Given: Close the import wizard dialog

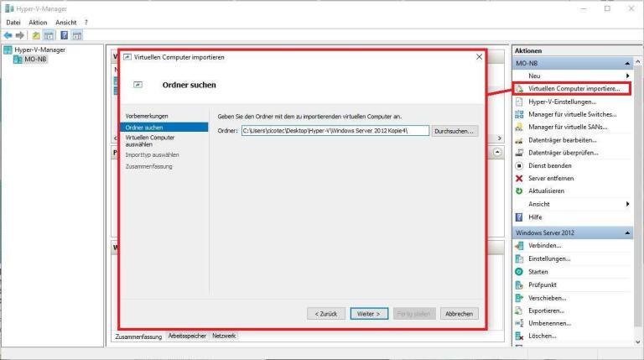Looking at the screenshot, I should coord(479,57).
